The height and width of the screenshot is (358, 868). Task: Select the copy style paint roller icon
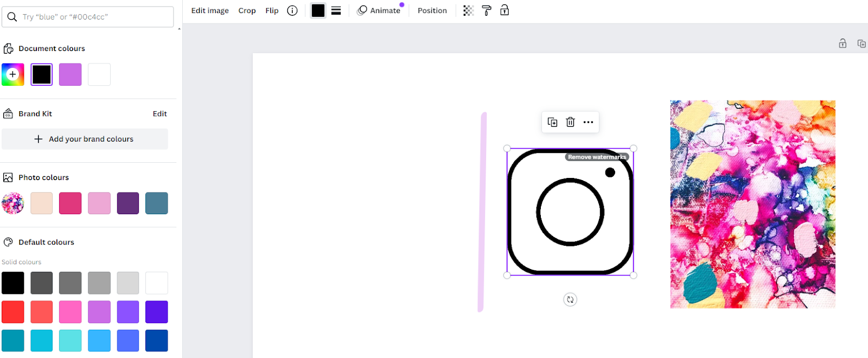487,10
